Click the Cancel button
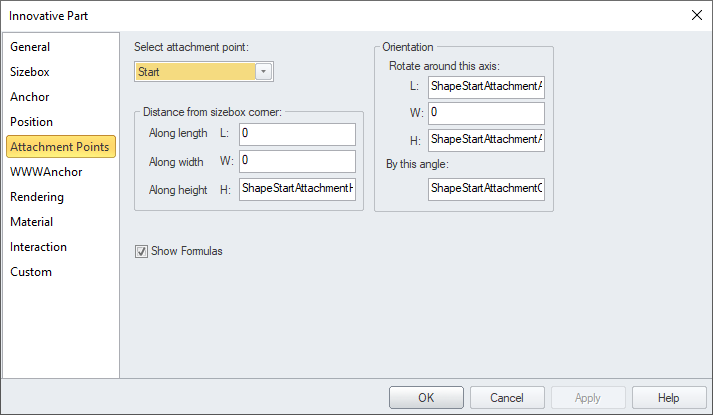Viewport: 713px width, 415px height. (507, 398)
